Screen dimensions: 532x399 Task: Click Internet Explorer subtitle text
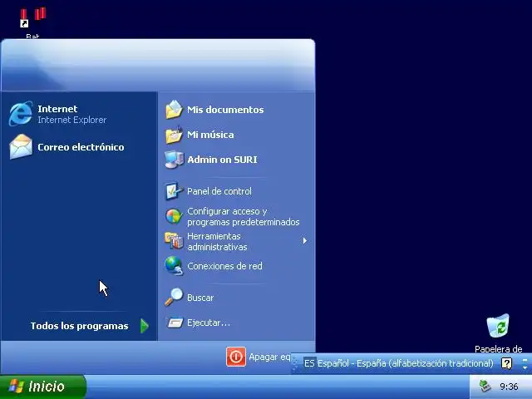coord(72,120)
